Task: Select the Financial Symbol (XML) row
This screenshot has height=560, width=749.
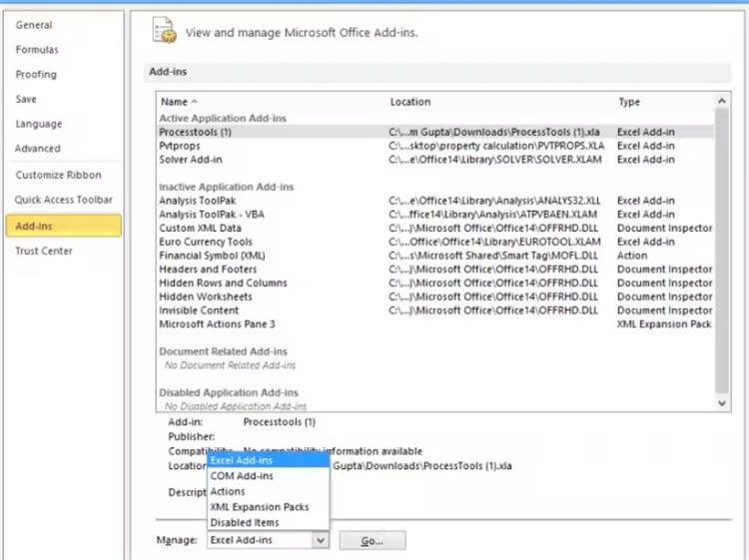Action: tap(435, 256)
